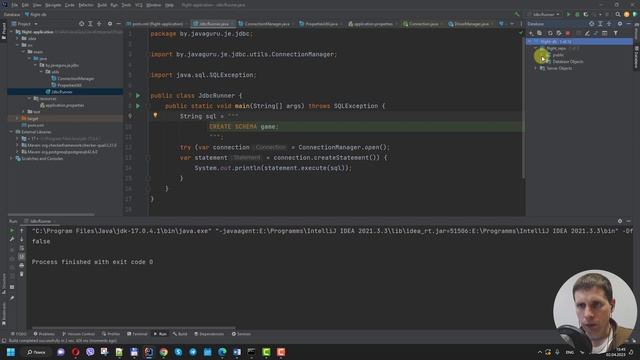
Task: Toggle the Project tool window side tab
Action: coord(4,31)
